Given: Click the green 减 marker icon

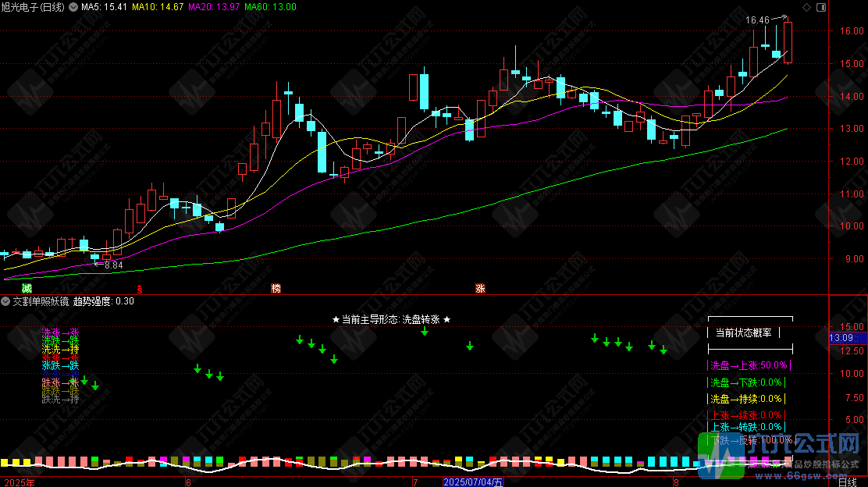Looking at the screenshot, I should click(x=27, y=288).
